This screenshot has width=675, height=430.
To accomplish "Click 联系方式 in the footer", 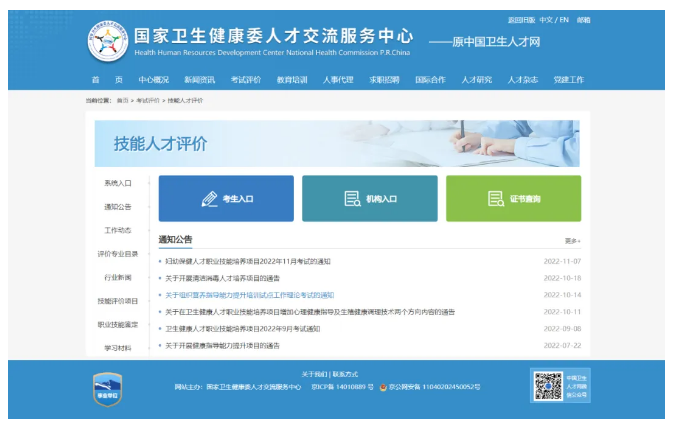I will point(345,374).
